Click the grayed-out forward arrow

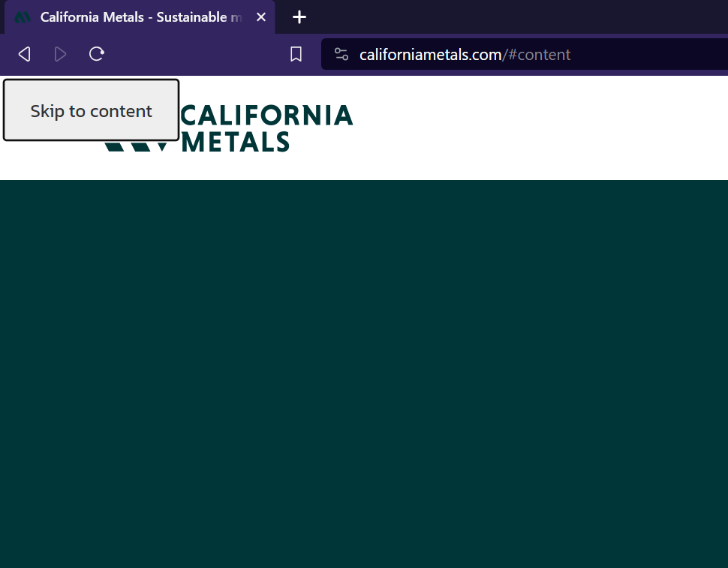point(60,54)
